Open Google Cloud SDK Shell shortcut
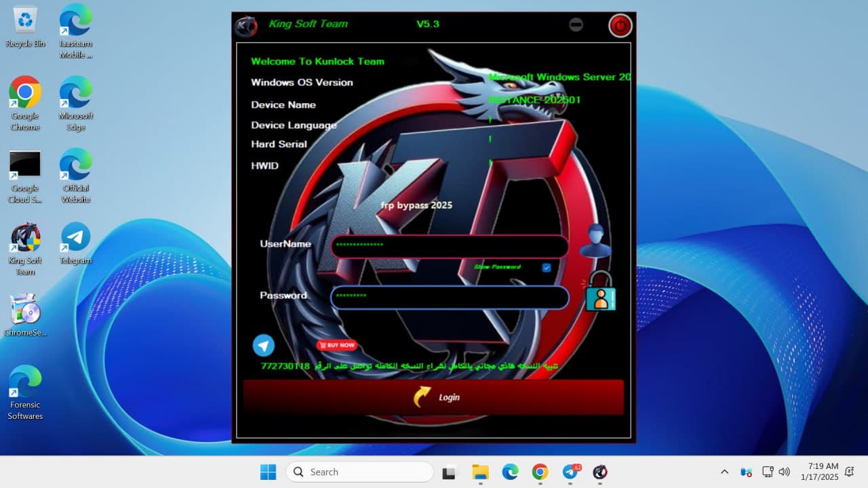Image resolution: width=868 pixels, height=488 pixels. pos(25,176)
